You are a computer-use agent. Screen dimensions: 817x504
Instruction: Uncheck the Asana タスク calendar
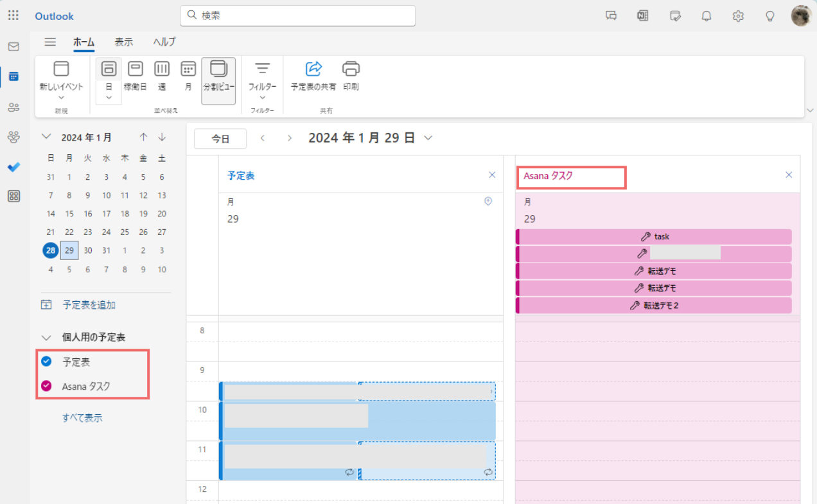46,386
